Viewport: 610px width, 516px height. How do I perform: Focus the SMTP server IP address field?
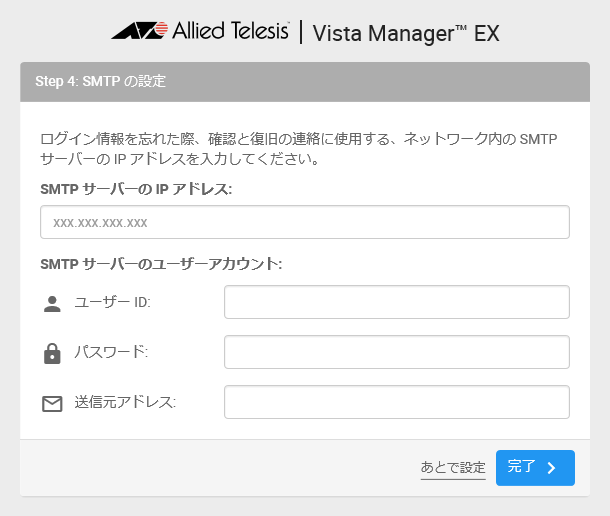pos(304,222)
